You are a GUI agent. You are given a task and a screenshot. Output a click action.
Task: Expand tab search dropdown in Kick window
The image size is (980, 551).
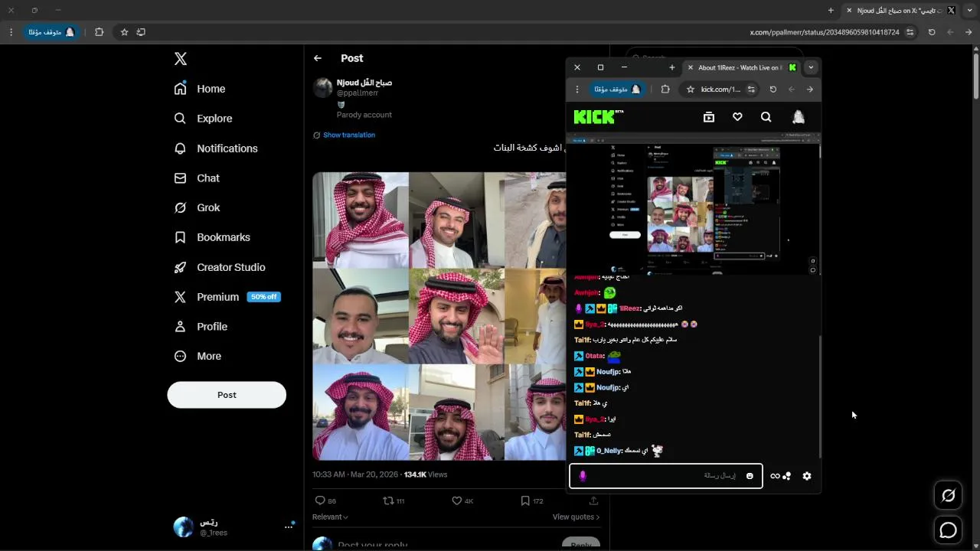click(811, 67)
